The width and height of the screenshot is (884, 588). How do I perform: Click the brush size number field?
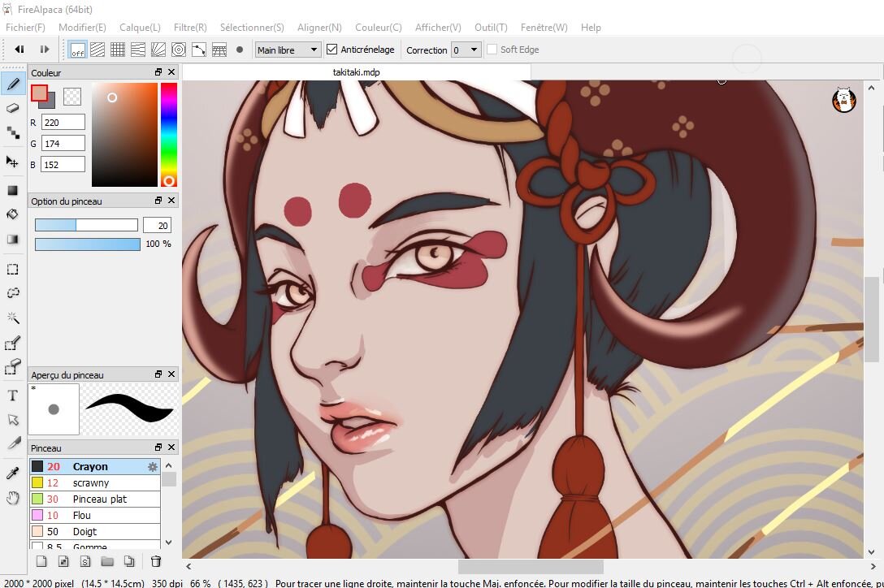[157, 225]
